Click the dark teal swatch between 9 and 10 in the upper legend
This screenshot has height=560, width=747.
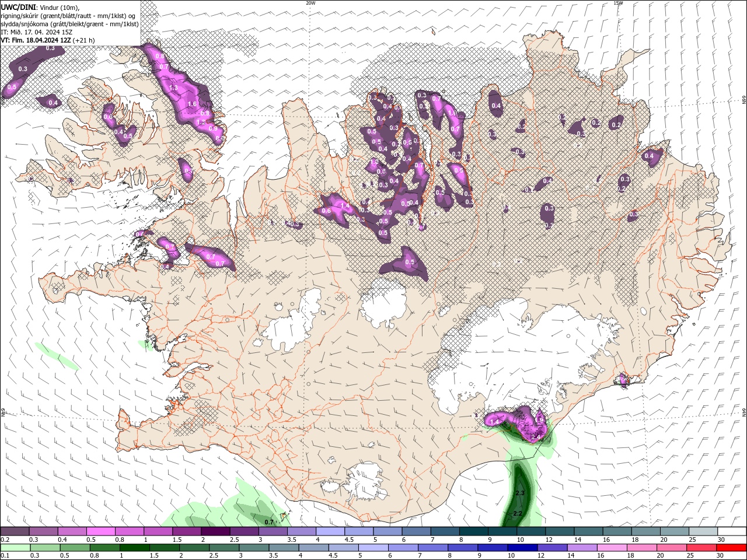502,531
